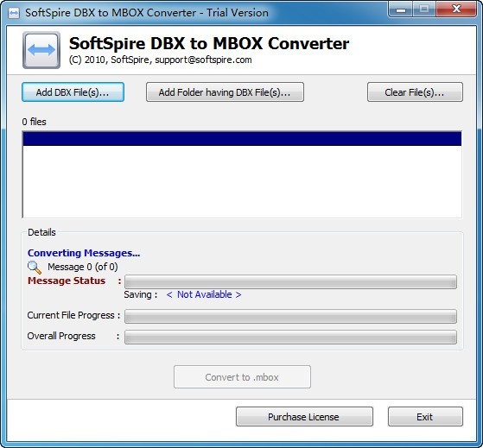Screen dimensions: 483x448
Task: Minimize the converter window
Action: pyautogui.click(x=401, y=9)
